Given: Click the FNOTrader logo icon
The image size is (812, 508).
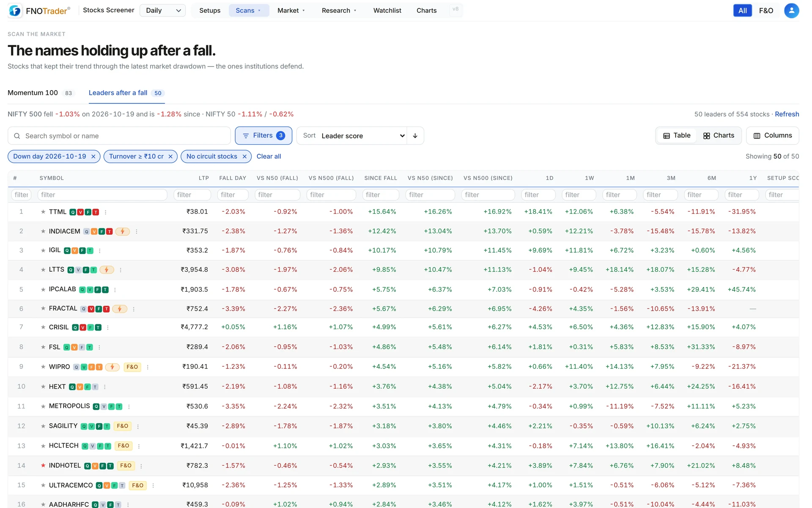Looking at the screenshot, I should pyautogui.click(x=15, y=11).
